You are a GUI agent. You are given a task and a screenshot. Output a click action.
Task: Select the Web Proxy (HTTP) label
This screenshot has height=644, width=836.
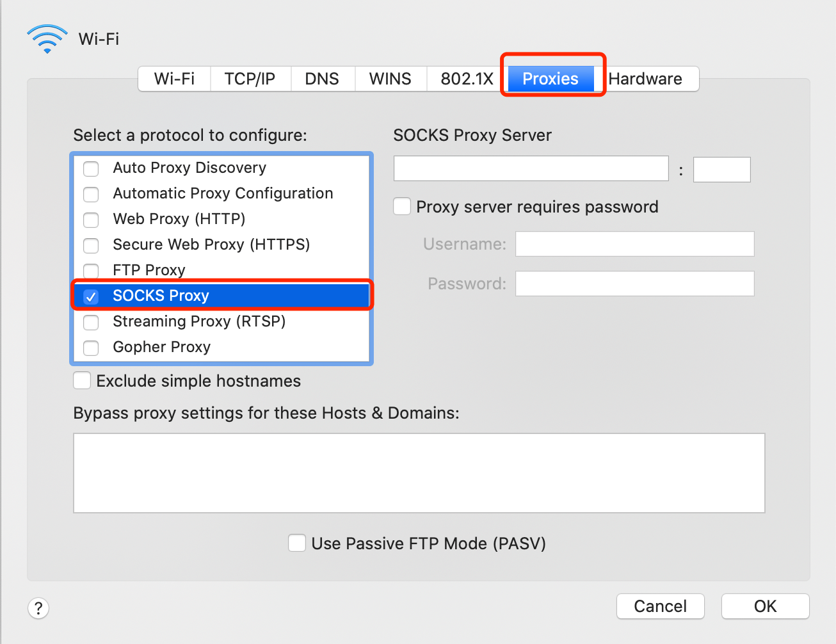click(x=179, y=219)
